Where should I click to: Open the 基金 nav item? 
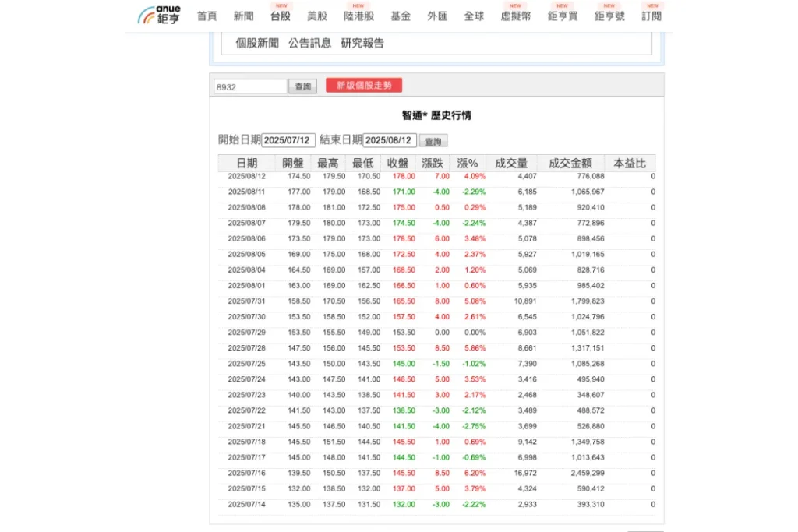click(x=401, y=16)
